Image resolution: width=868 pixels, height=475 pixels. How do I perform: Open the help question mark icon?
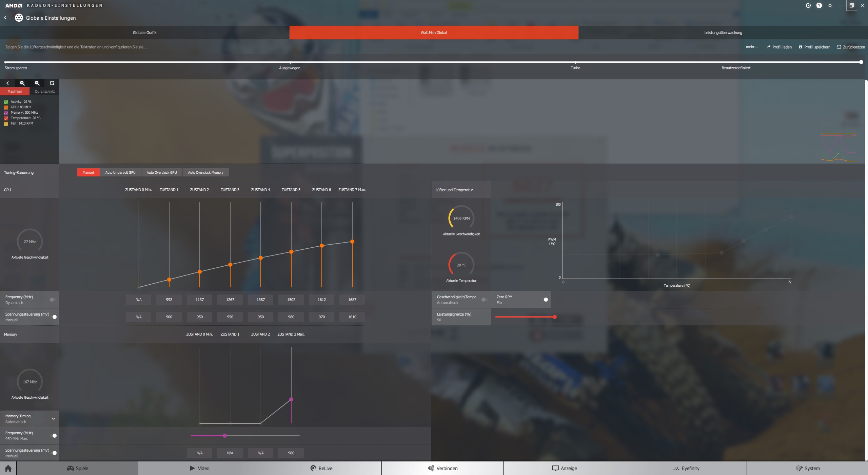pos(819,5)
